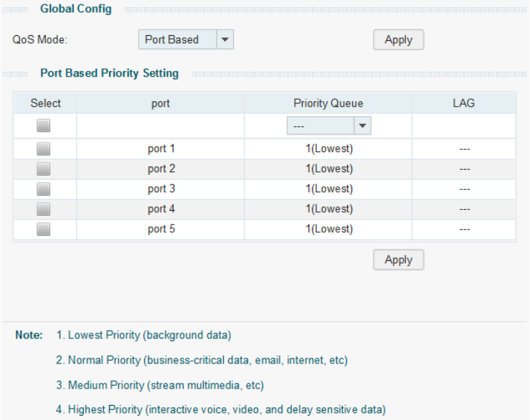The image size is (530, 420).
Task: Click the LAG cell for port 5
Action: 464,229
